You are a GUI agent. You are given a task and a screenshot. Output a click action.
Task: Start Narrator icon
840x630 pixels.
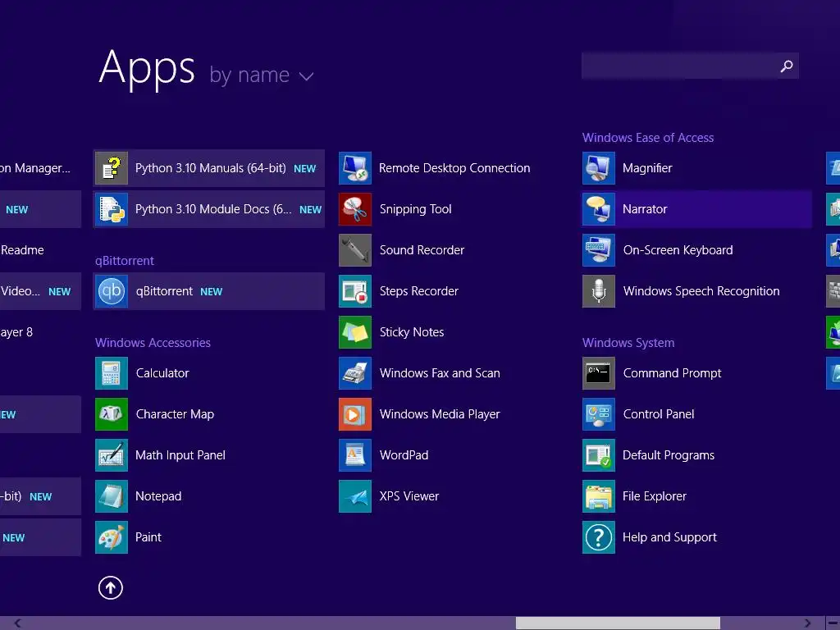coord(599,209)
